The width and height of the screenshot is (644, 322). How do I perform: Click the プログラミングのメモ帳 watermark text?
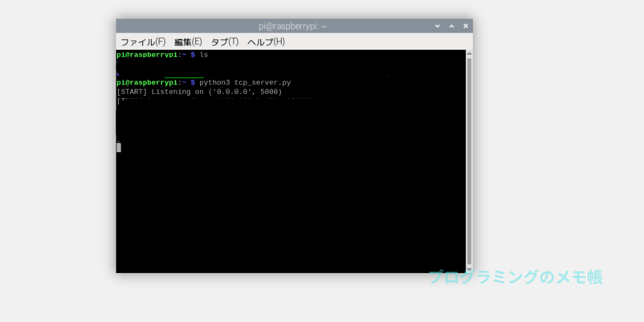[x=515, y=277]
